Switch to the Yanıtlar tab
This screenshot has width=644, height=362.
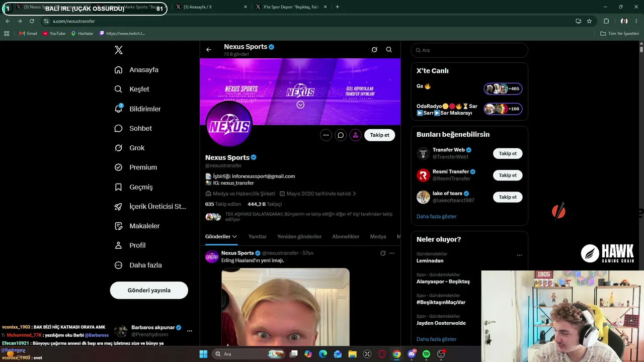[258, 236]
